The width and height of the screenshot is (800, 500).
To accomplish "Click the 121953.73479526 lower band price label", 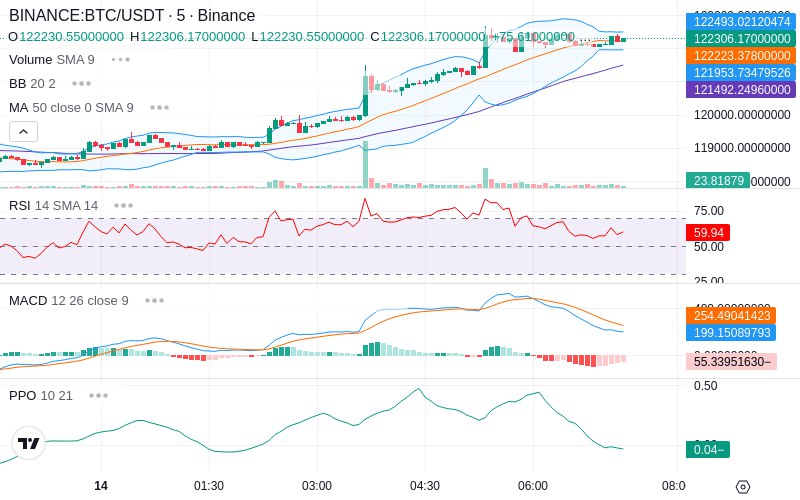I will (741, 72).
